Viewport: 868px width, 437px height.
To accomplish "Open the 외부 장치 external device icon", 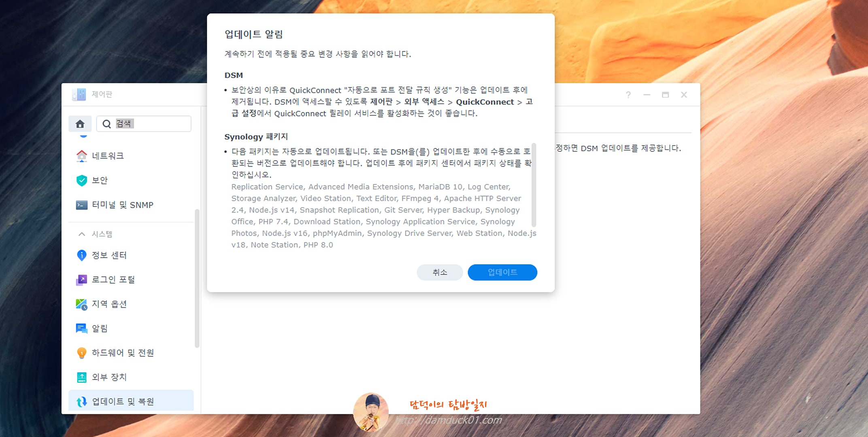I will (x=82, y=377).
